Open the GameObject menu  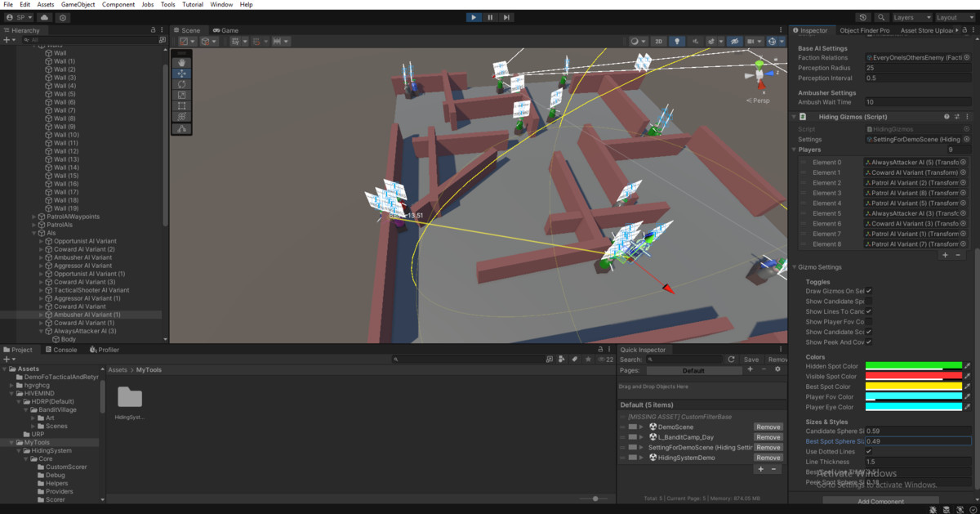78,4
